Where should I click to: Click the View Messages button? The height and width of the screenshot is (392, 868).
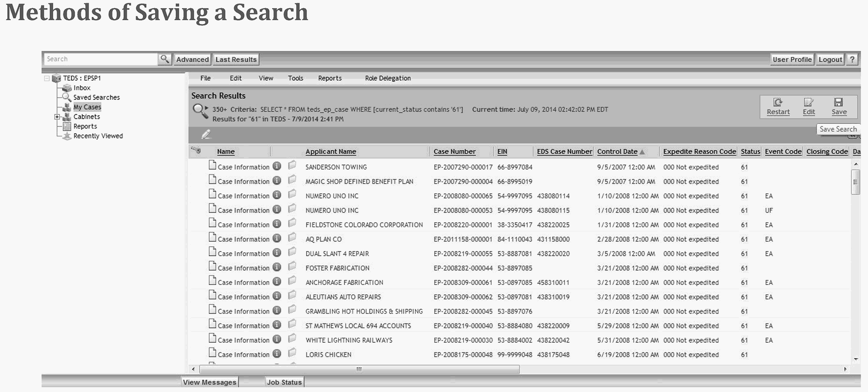coord(209,382)
